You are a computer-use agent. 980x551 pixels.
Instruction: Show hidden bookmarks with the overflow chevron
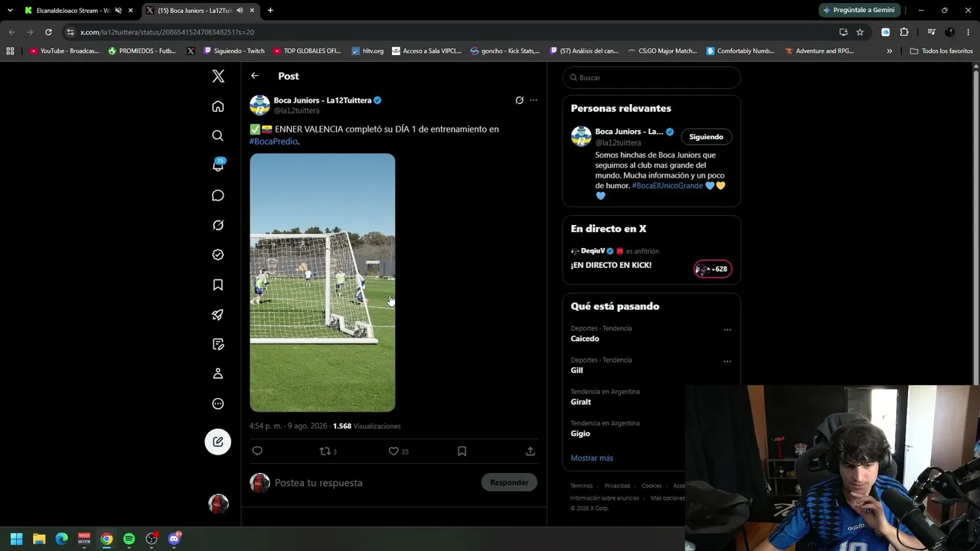tap(889, 51)
